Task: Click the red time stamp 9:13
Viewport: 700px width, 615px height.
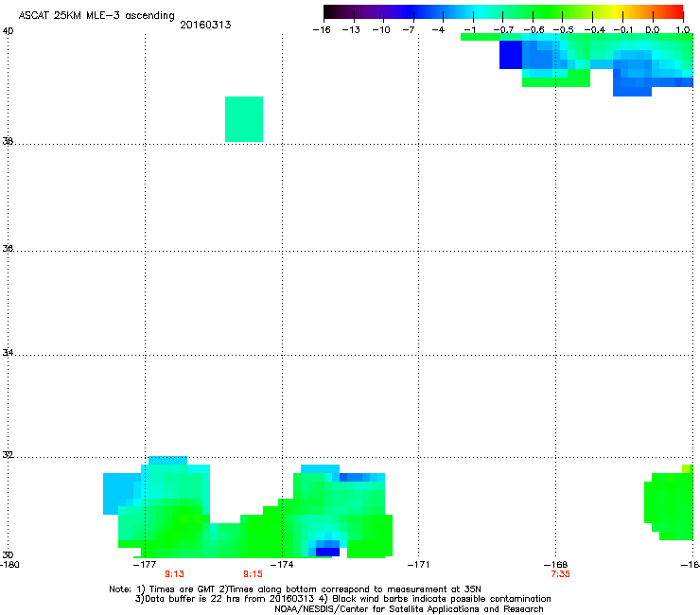Action: [x=174, y=574]
